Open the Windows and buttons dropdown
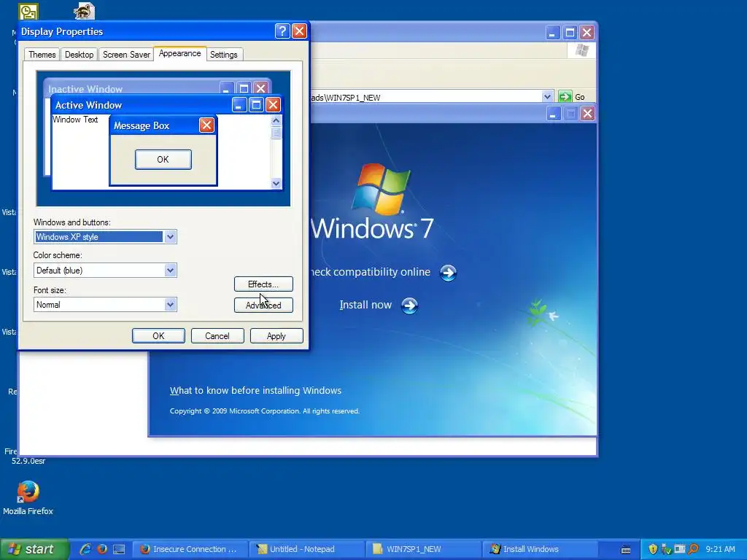This screenshot has width=747, height=560. click(170, 237)
